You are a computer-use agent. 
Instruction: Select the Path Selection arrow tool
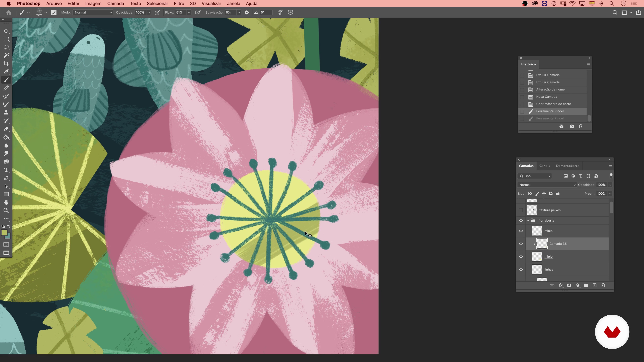[6, 186]
